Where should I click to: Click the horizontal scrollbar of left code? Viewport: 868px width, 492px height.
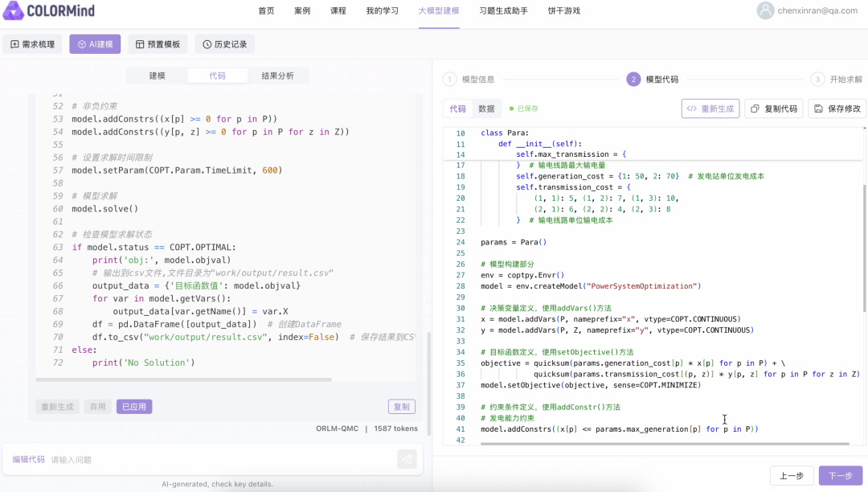click(x=183, y=379)
